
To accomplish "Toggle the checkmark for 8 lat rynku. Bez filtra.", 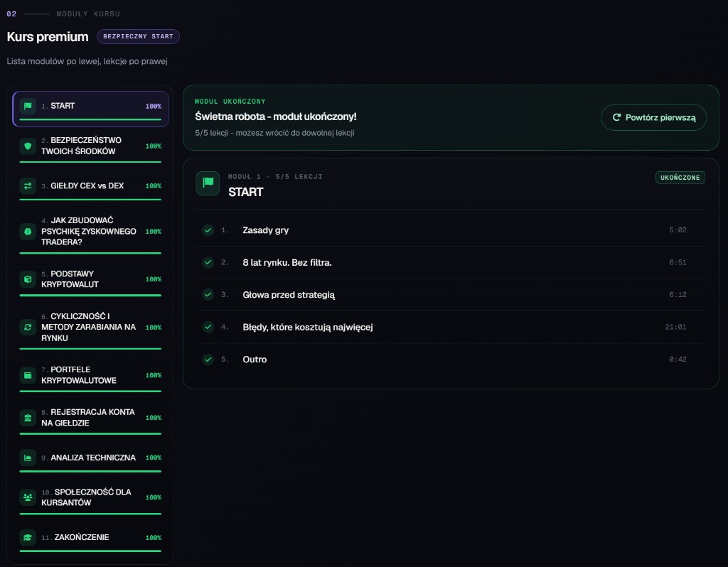I will pos(208,263).
